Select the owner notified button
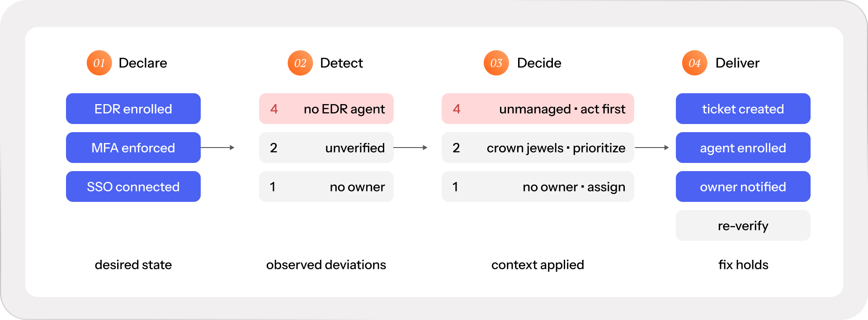Image resolution: width=868 pixels, height=320 pixels. click(743, 186)
